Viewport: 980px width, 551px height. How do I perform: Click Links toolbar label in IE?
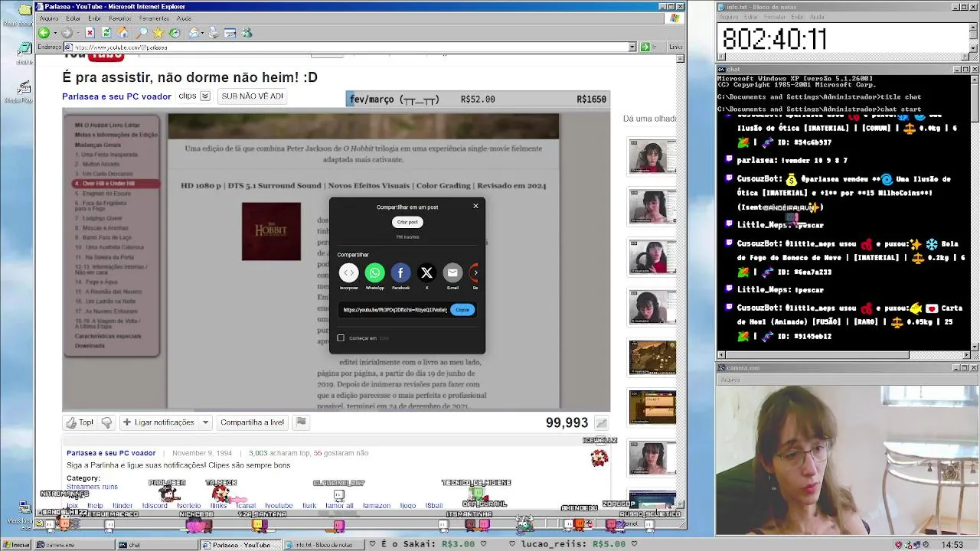coord(675,47)
